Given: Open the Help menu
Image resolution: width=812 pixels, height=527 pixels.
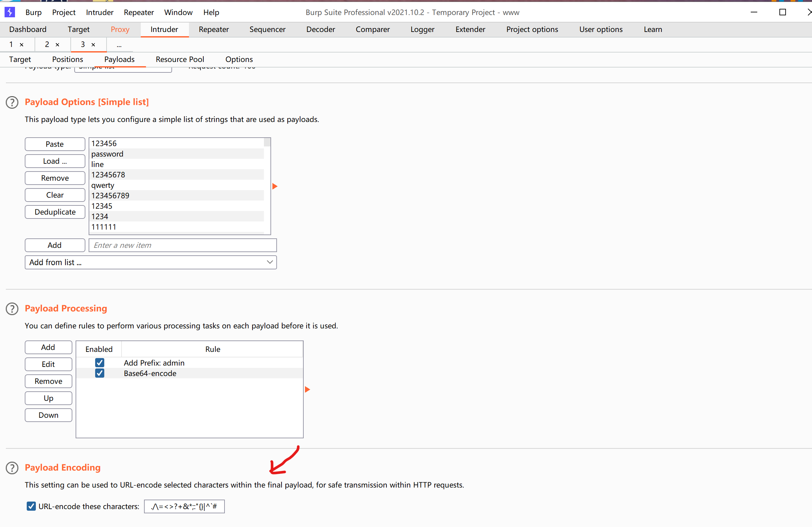Looking at the screenshot, I should pyautogui.click(x=211, y=12).
